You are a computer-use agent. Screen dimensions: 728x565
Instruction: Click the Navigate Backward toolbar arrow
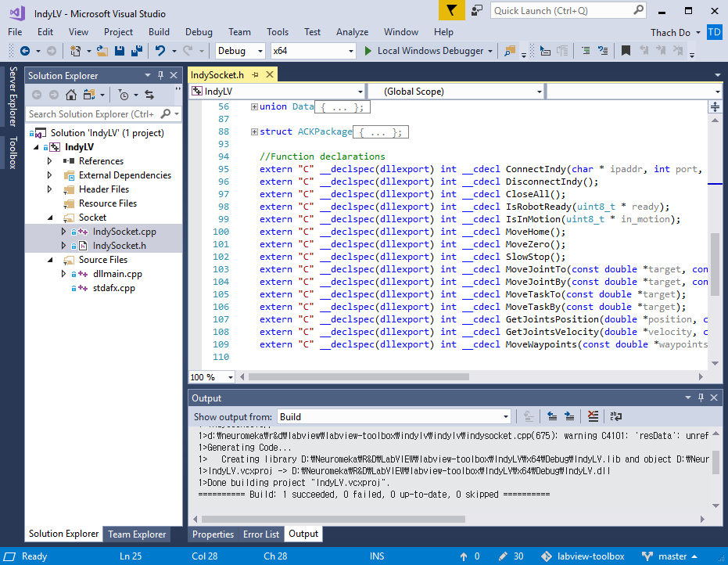(25, 51)
